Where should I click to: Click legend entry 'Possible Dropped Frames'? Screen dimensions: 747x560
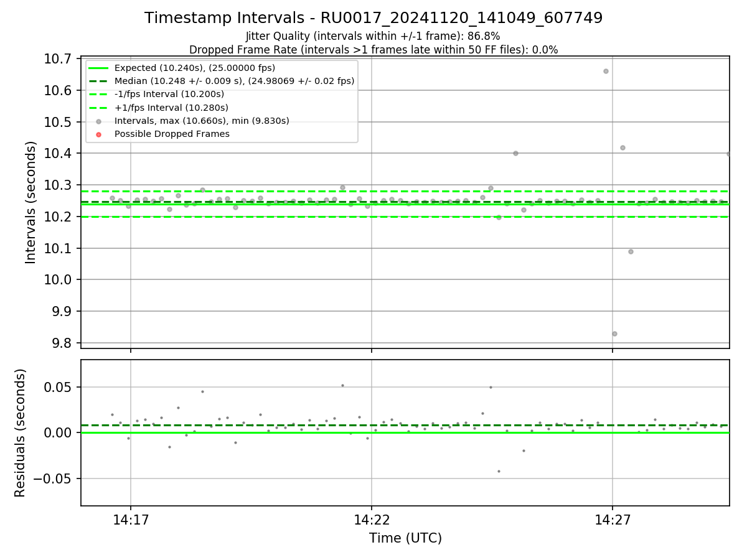click(172, 134)
